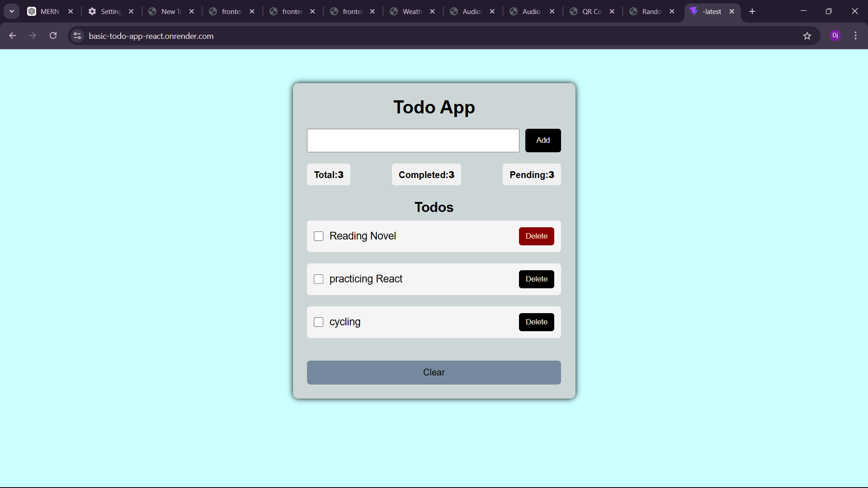868x488 pixels.
Task: Close the Settings tab
Action: (131, 12)
